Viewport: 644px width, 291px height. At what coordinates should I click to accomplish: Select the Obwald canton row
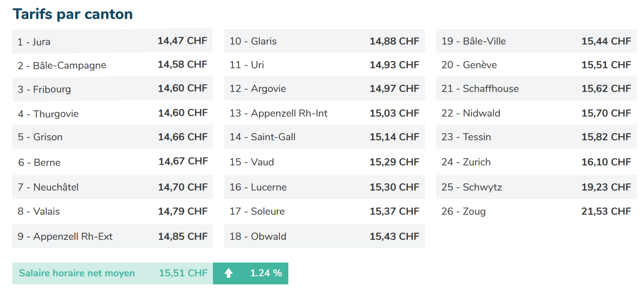tap(324, 236)
